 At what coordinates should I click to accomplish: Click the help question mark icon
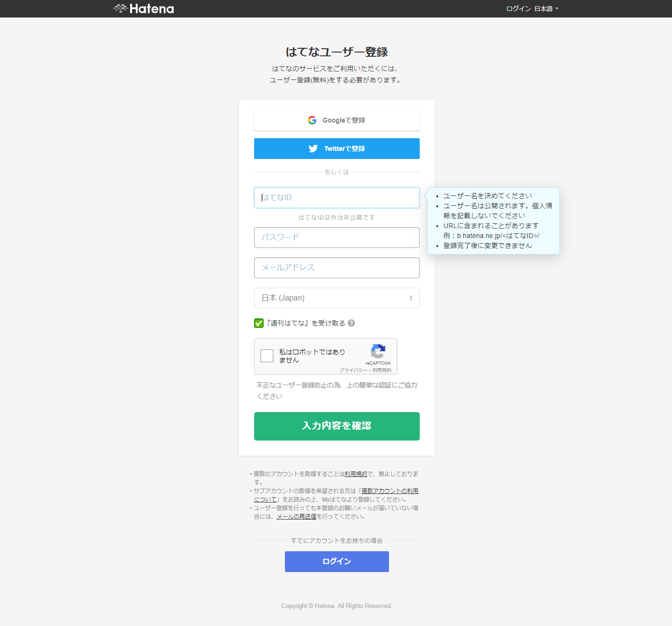[352, 323]
